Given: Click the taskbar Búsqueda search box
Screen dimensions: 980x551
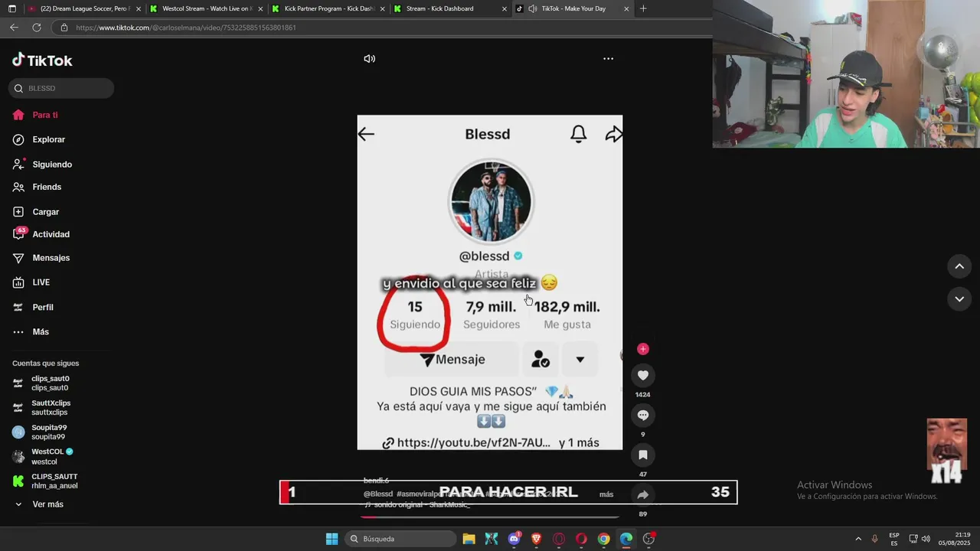Looking at the screenshot, I should [401, 539].
